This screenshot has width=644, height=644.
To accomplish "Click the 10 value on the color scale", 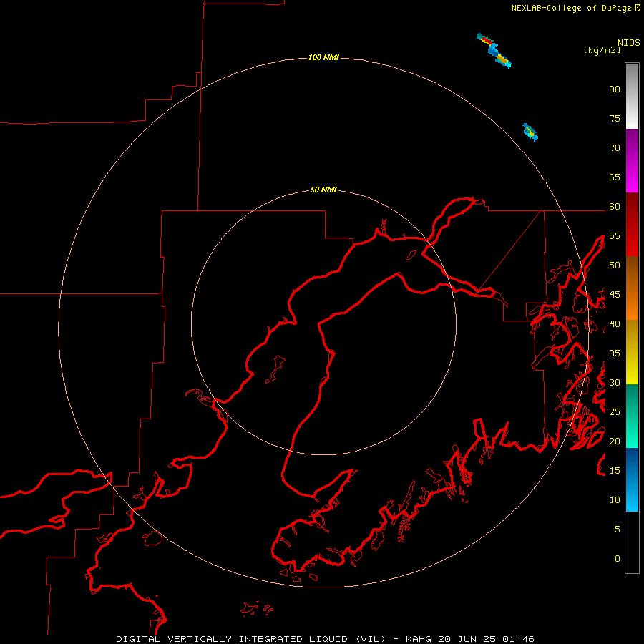I will (615, 500).
